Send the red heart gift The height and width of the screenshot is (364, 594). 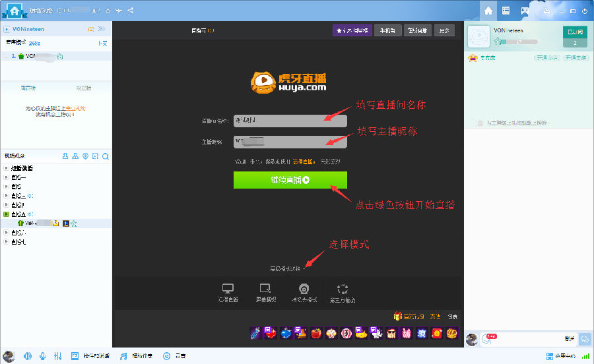[x=271, y=334]
